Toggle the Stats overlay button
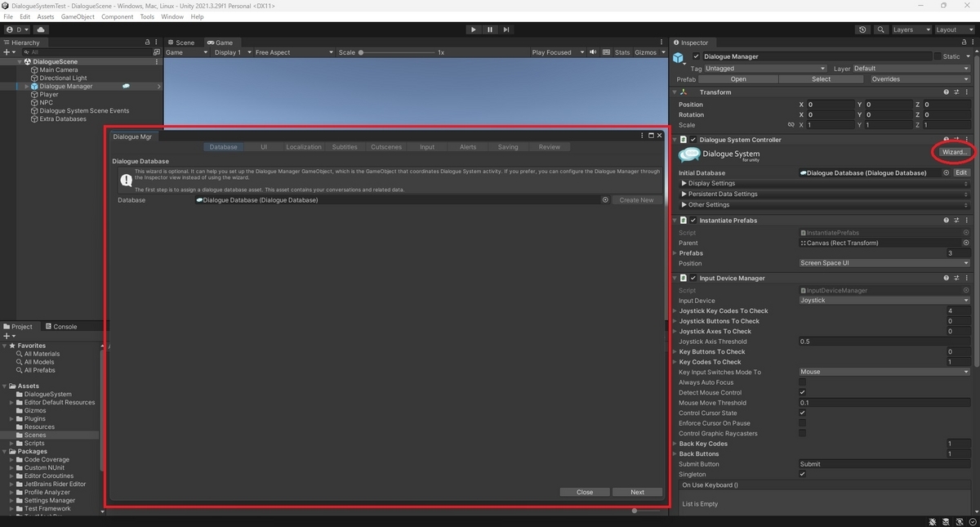The image size is (980, 527). click(622, 52)
